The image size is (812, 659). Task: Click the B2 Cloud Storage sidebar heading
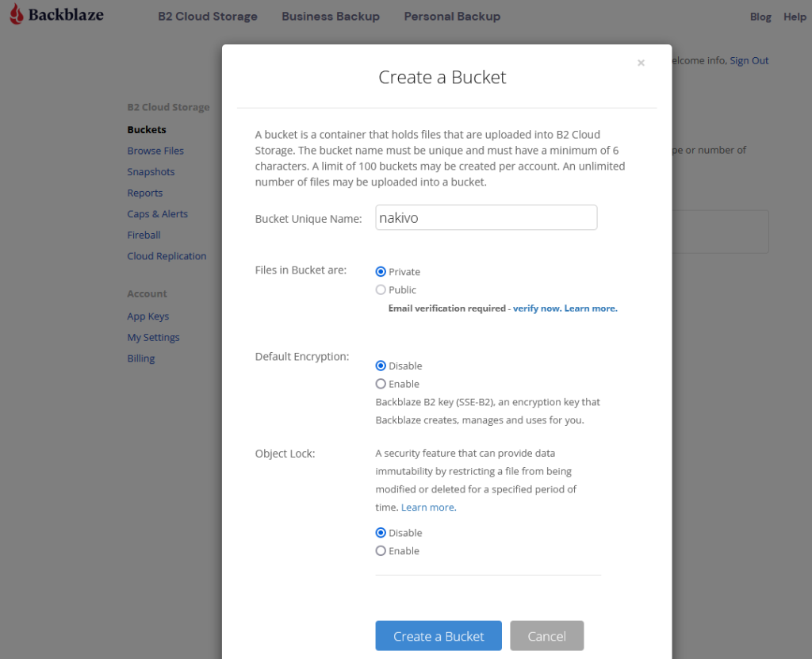click(168, 107)
